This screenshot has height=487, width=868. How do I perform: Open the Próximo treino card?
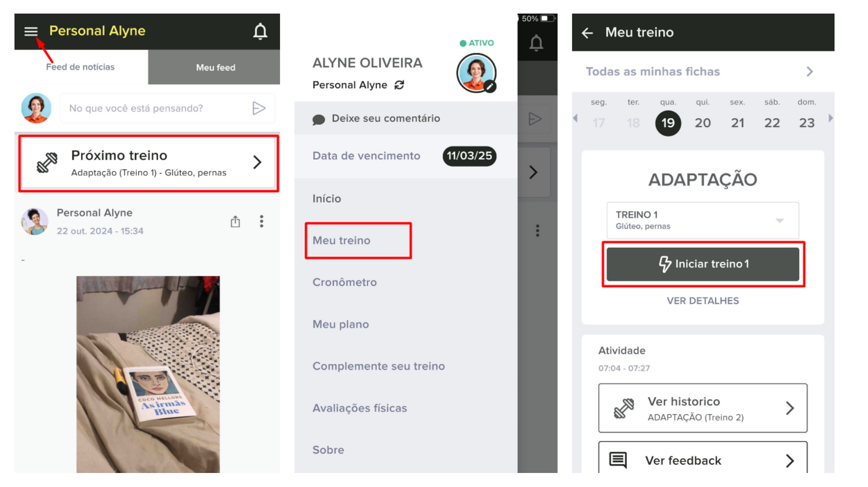(148, 163)
